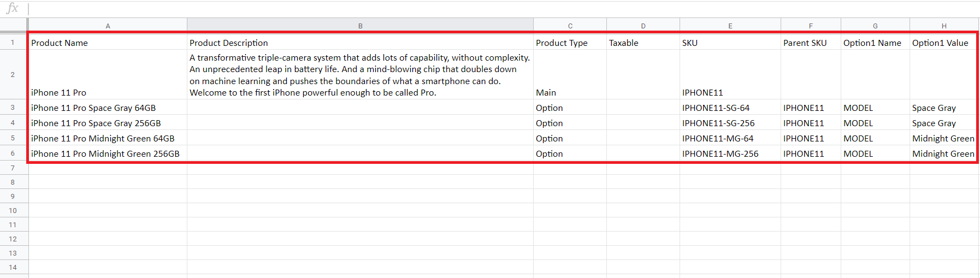Click Parent SKU 'IPHONE11' in row 6
Viewport: 980px width, 278px height.
(x=811, y=153)
